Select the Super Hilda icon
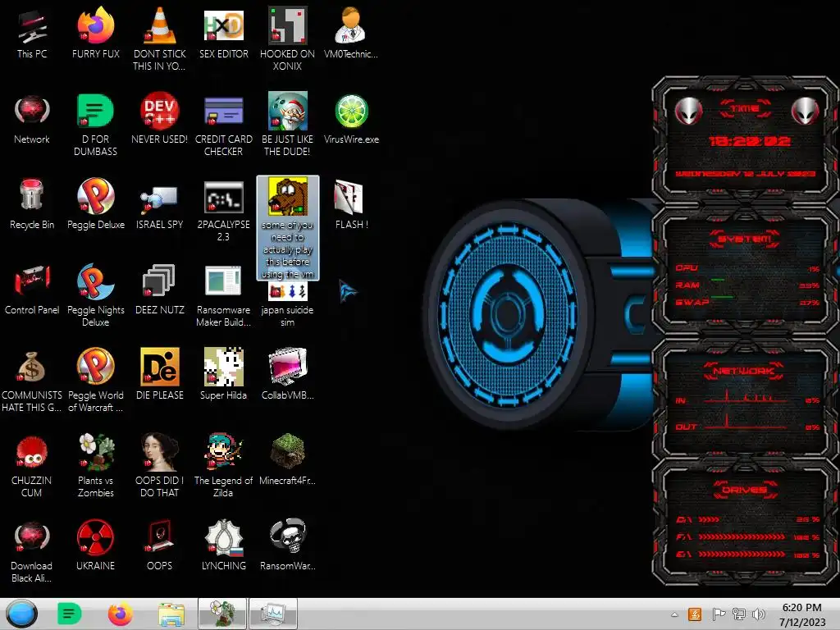 (224, 367)
